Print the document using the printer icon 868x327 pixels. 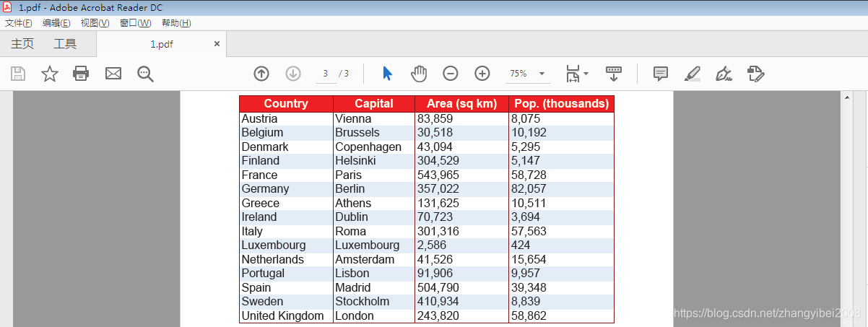pyautogui.click(x=81, y=74)
